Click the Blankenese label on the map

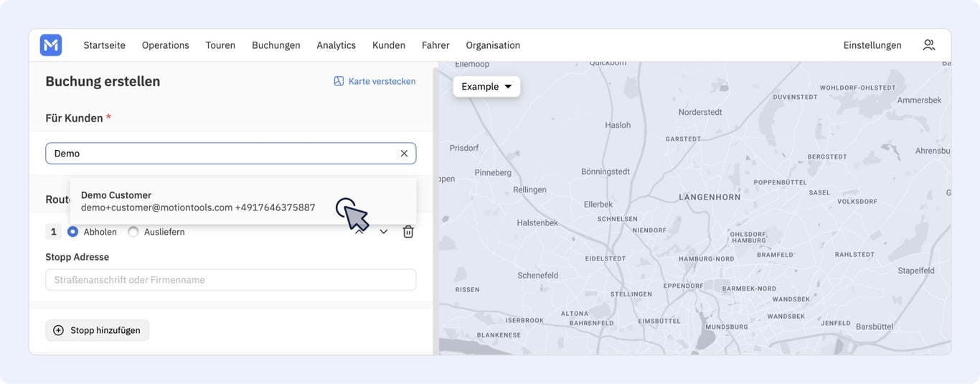tap(499, 335)
